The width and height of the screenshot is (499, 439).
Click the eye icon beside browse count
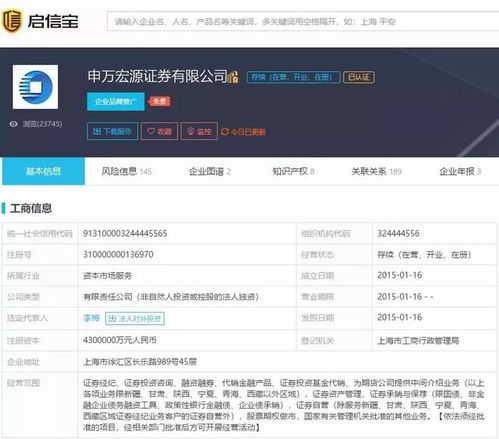(13, 124)
